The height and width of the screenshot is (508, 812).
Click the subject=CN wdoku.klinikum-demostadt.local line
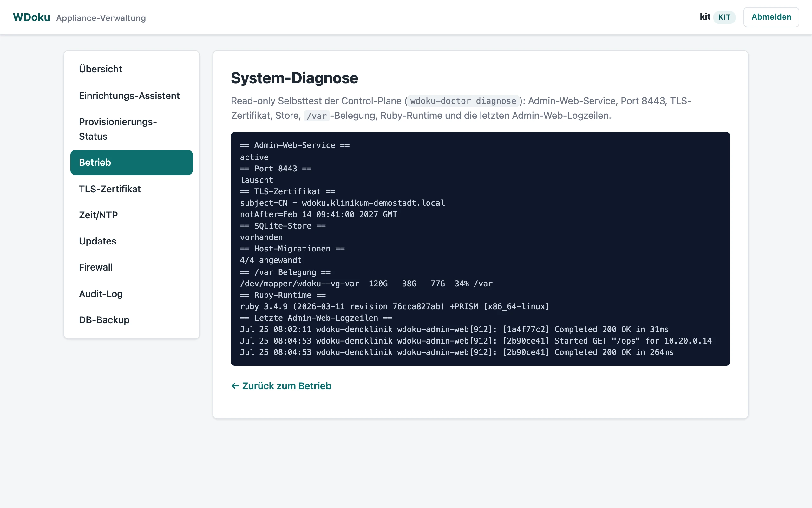[342, 203]
